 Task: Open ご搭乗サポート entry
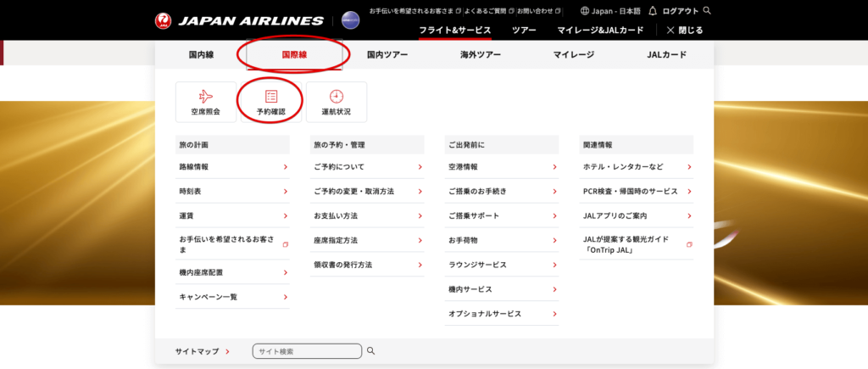502,215
